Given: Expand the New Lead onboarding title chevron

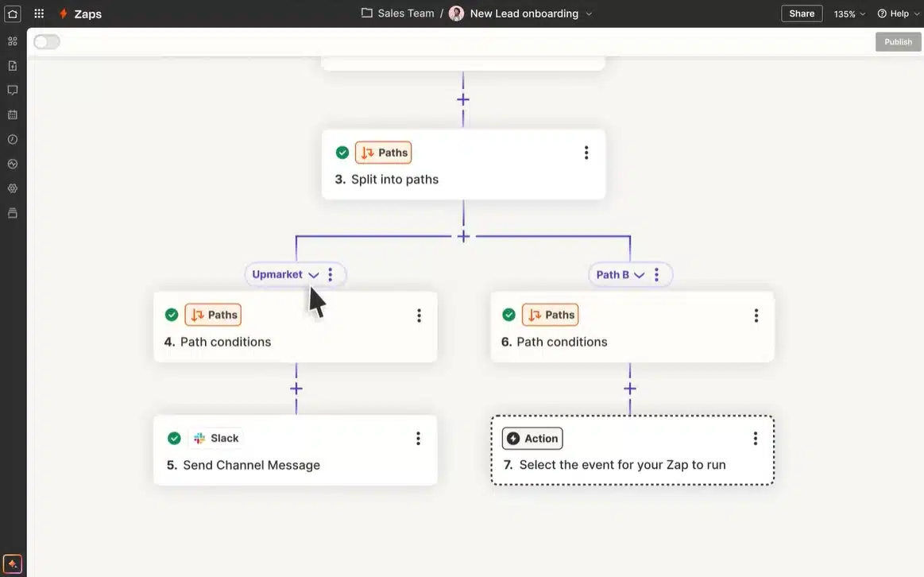Looking at the screenshot, I should 587,14.
